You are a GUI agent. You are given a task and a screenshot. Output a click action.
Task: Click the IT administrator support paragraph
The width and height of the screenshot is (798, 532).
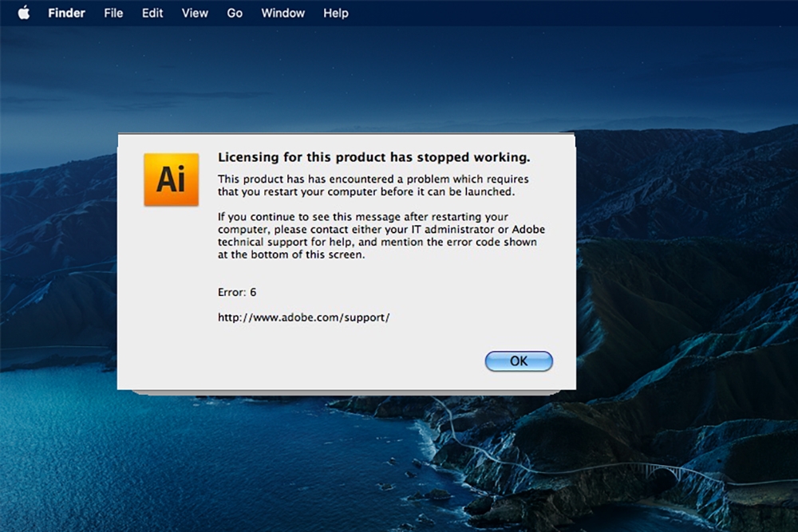tap(381, 235)
